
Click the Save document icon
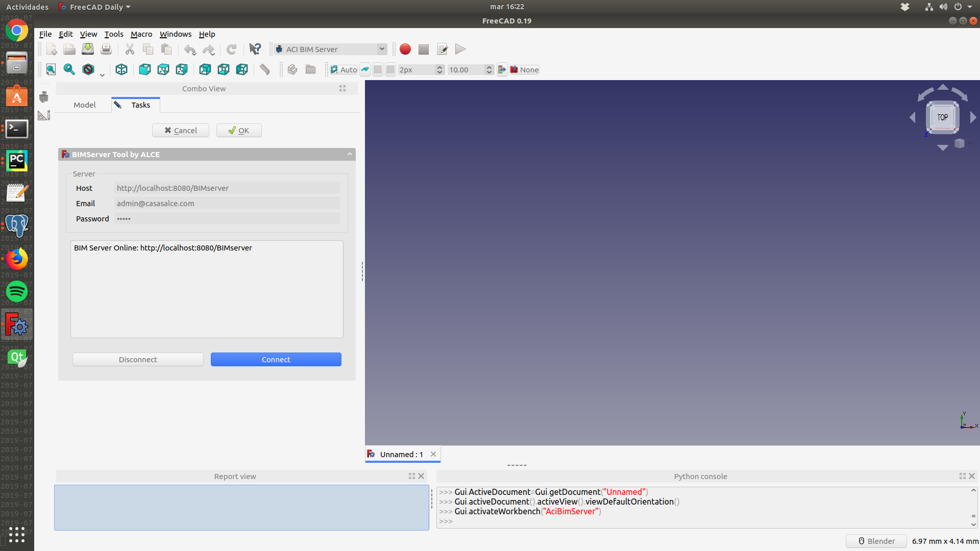click(88, 49)
